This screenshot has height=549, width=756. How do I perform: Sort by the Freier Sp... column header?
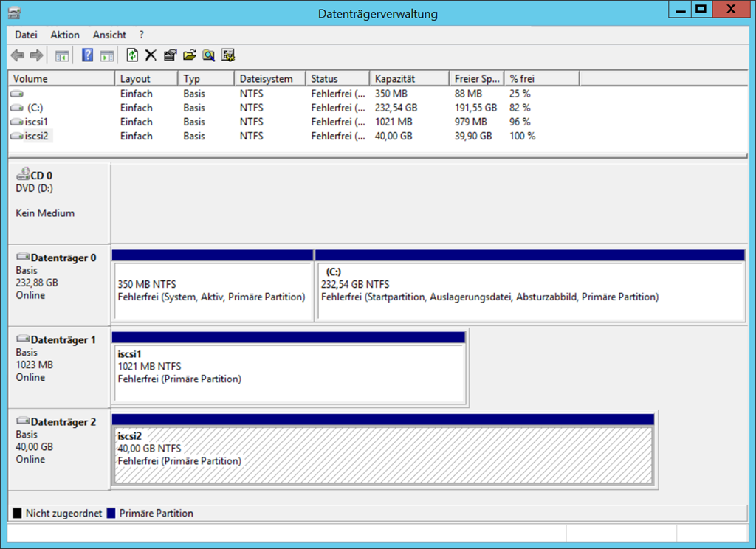(x=477, y=78)
